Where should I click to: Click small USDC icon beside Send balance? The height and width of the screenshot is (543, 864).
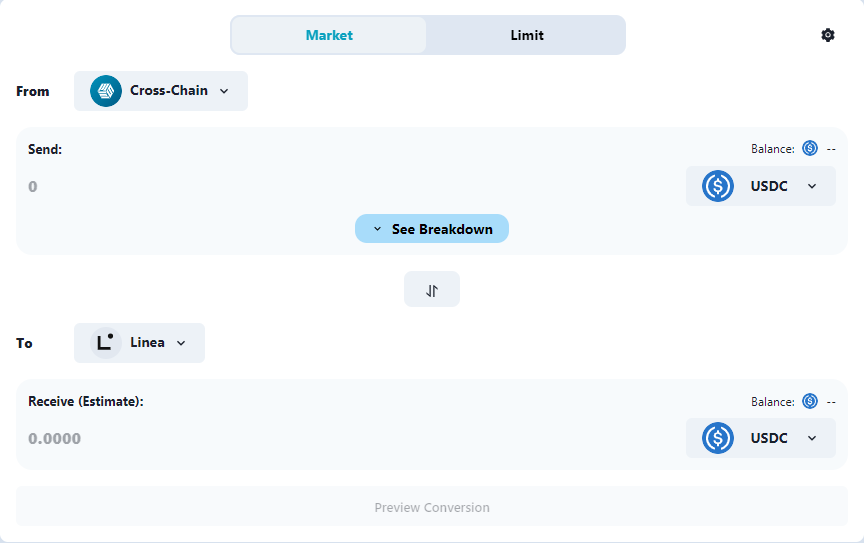coord(810,148)
